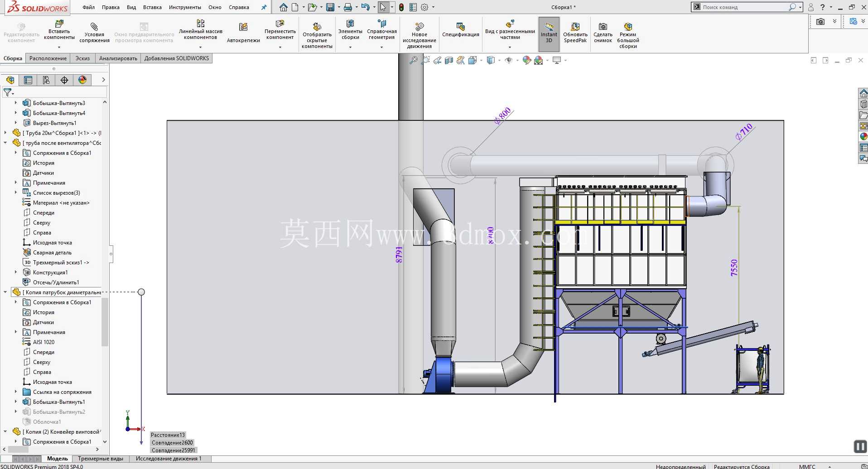The image size is (868, 469).
Task: Click the Вставить компоненты icon
Action: [59, 24]
